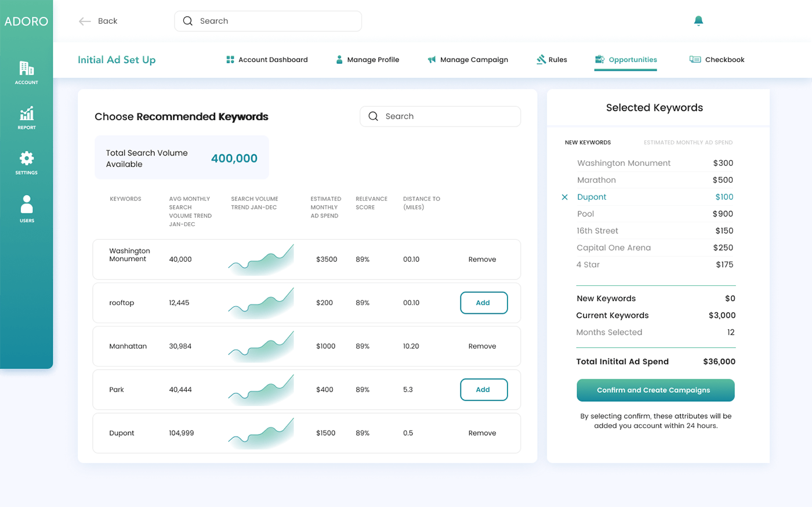
Task: Click the $36,000 total initial ad spend
Action: point(719,361)
